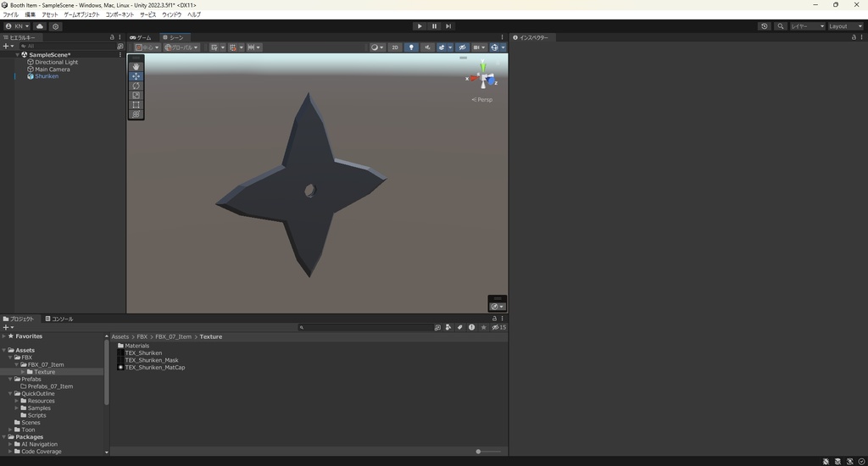Select the Hand view tool
Image resolution: width=868 pixels, height=466 pixels.
click(136, 66)
